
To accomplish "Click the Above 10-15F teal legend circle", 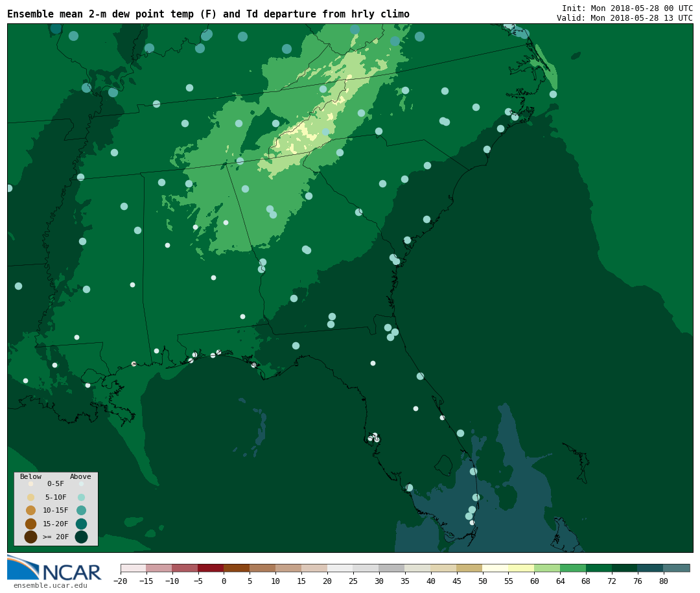I will [81, 511].
